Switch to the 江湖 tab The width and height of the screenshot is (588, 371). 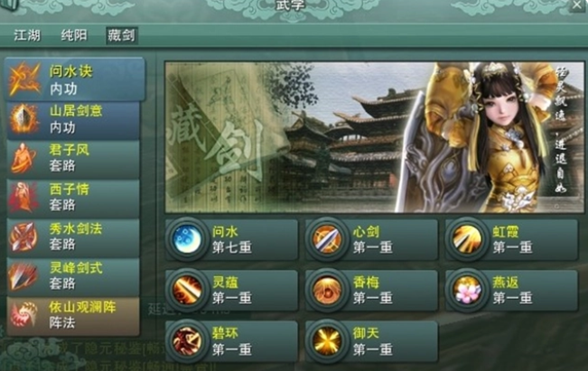[x=27, y=35]
